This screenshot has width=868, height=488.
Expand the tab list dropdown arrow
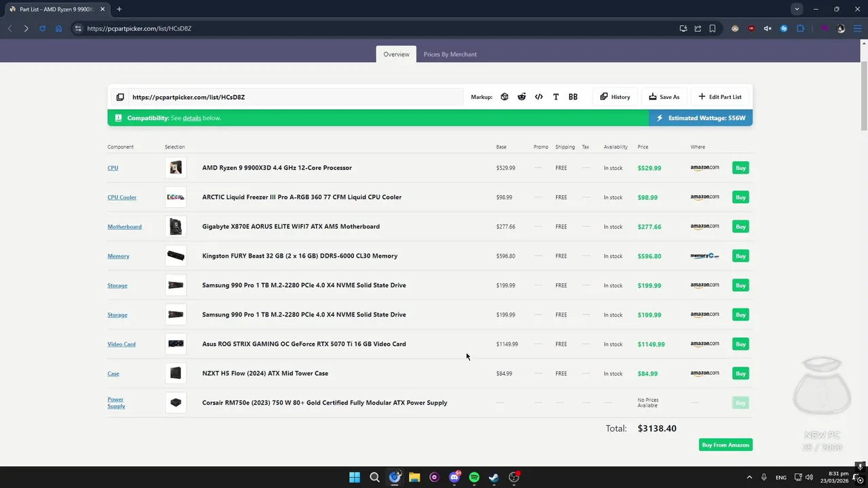(x=797, y=9)
